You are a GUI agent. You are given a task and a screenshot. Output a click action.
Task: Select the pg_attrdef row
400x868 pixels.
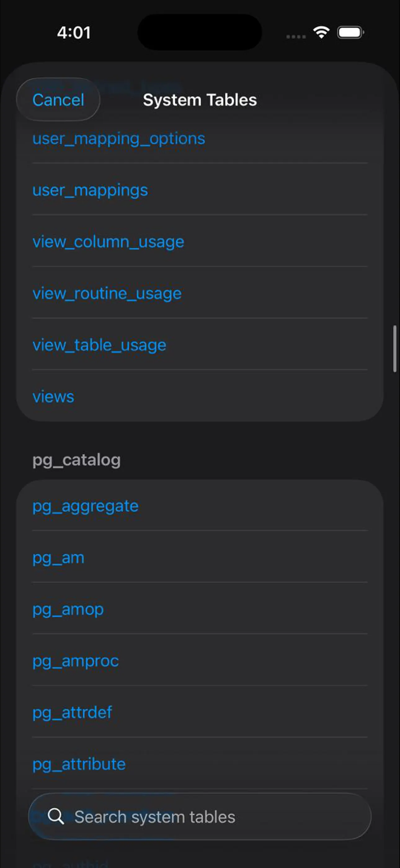coord(72,712)
